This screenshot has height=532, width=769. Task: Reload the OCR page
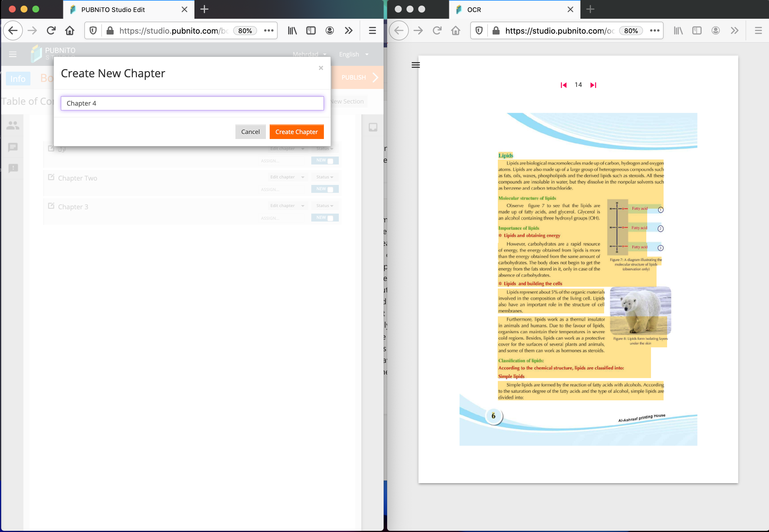click(x=437, y=31)
